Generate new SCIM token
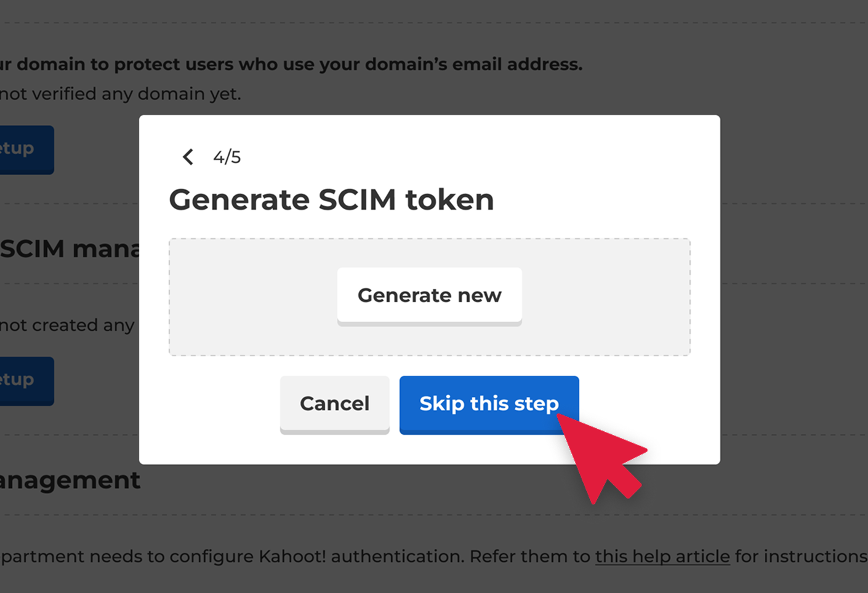The height and width of the screenshot is (593, 868). 429,295
